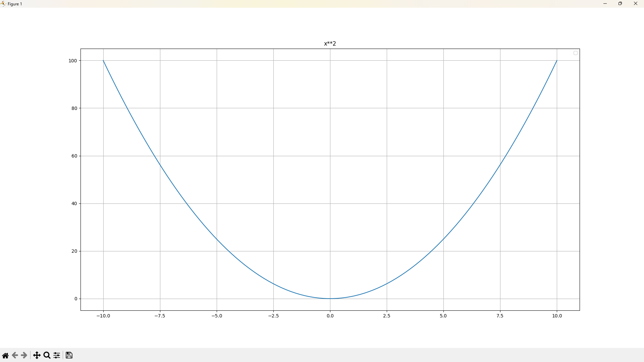Click the curve's left endpoint at y=100
The width and height of the screenshot is (644, 362).
pyautogui.click(x=103, y=61)
